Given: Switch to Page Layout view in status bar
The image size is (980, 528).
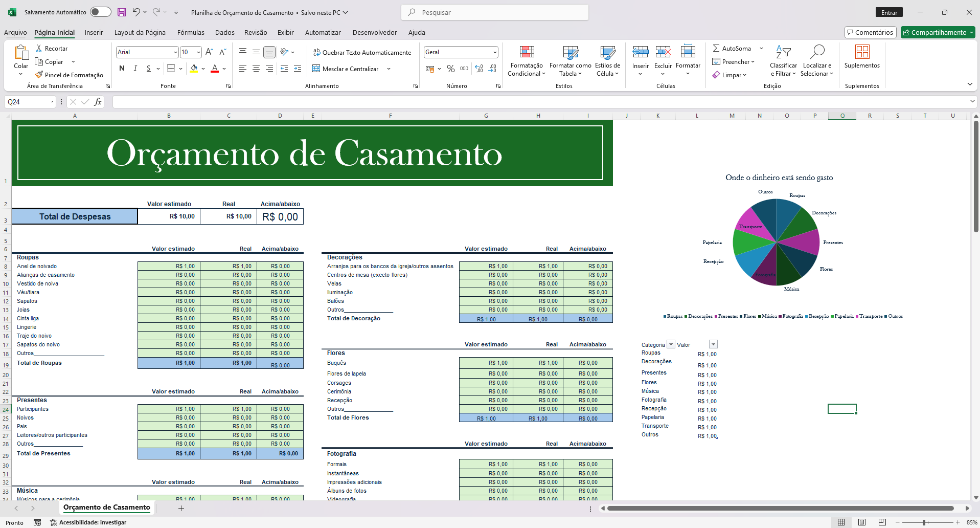Looking at the screenshot, I should click(862, 522).
